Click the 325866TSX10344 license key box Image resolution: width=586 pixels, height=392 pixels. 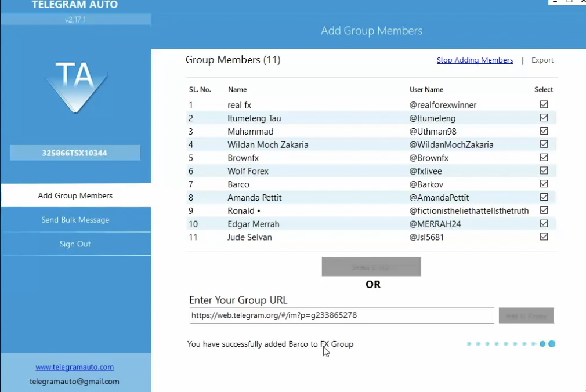click(x=75, y=153)
